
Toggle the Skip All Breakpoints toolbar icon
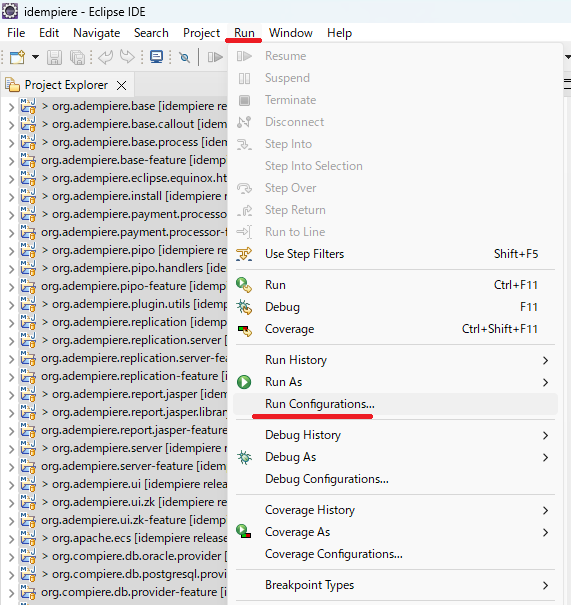click(185, 57)
